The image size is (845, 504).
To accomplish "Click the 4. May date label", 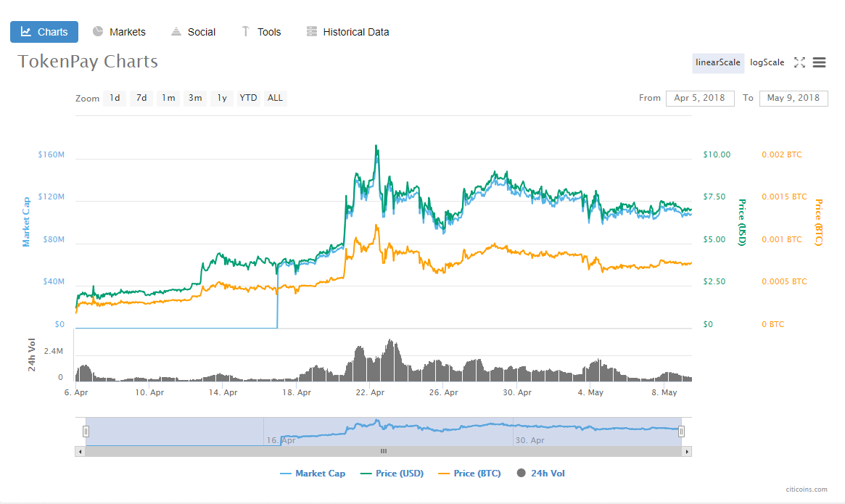I will coord(590,392).
